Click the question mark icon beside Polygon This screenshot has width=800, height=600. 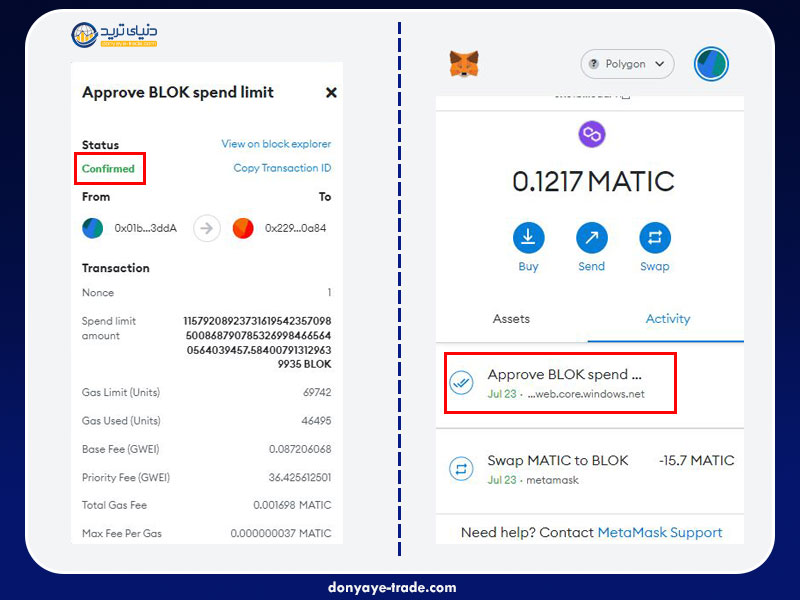click(593, 64)
